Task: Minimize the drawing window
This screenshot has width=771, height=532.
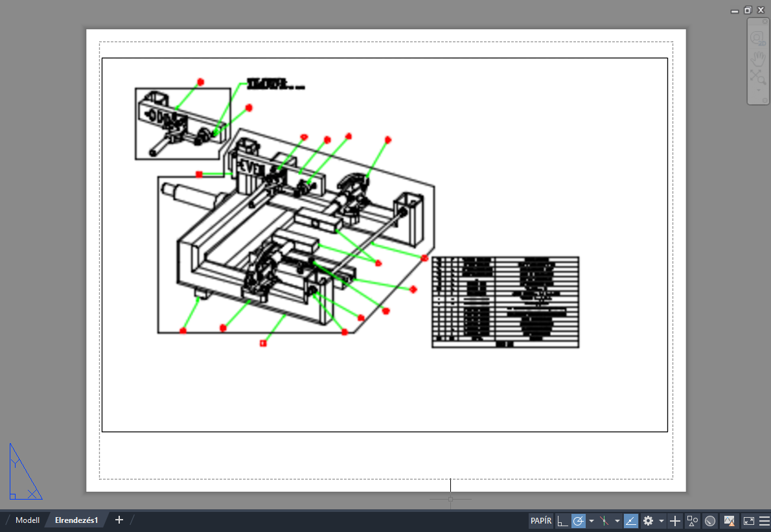Action: point(735,10)
